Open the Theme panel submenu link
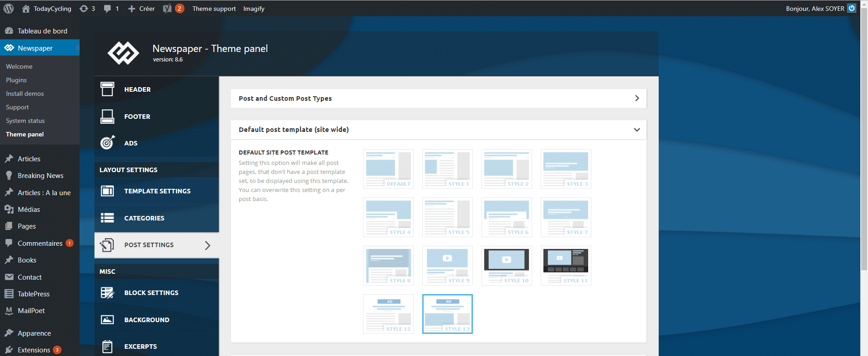The height and width of the screenshot is (356, 868). [25, 134]
